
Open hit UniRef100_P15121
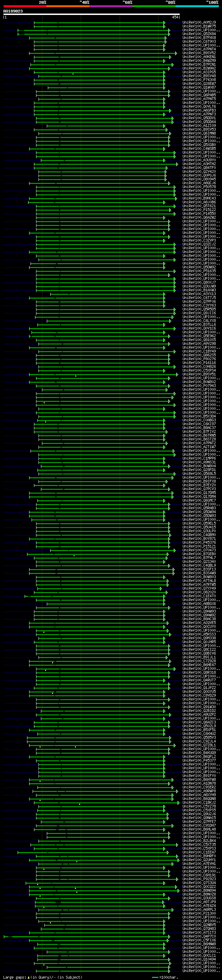tap(199, 546)
